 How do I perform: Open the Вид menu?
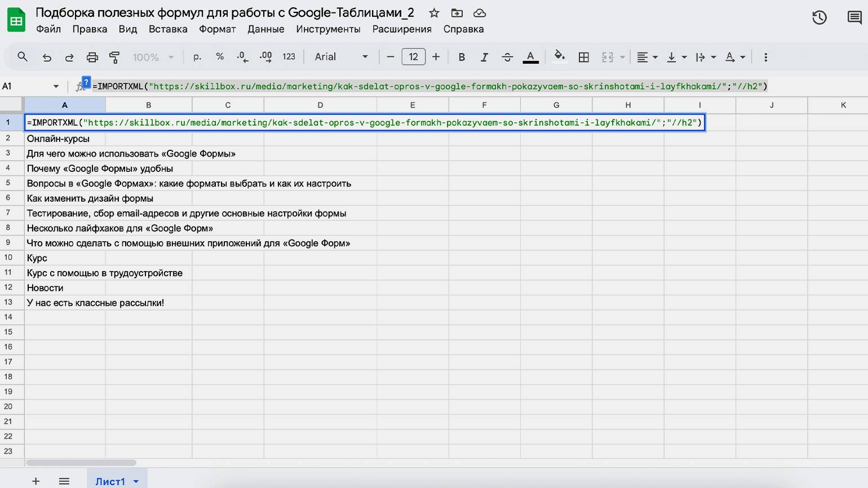(128, 29)
